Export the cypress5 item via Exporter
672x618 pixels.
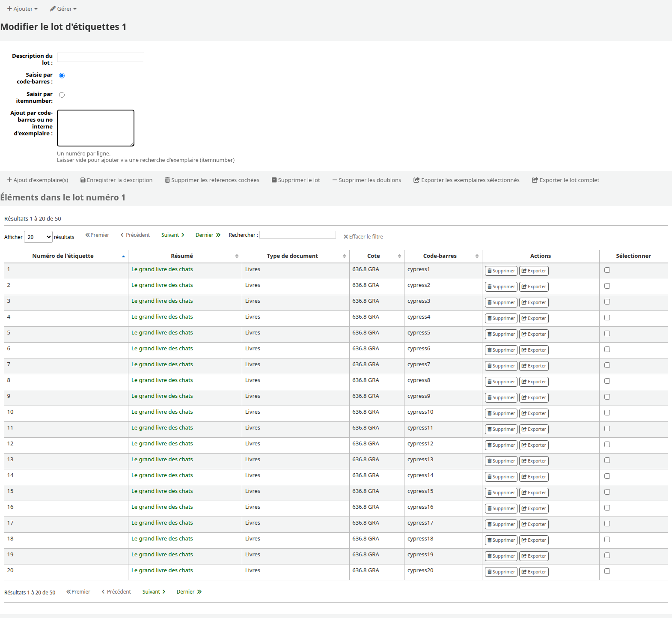(x=534, y=334)
